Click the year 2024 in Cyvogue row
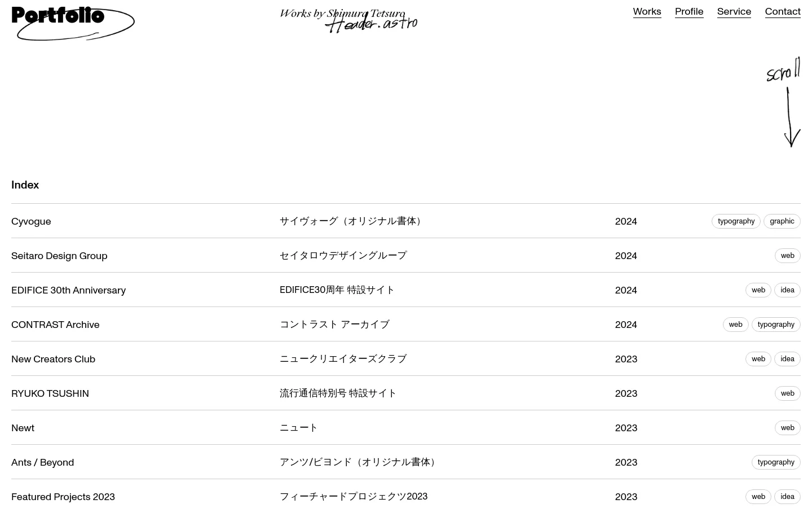The width and height of the screenshot is (812, 508). click(x=626, y=221)
